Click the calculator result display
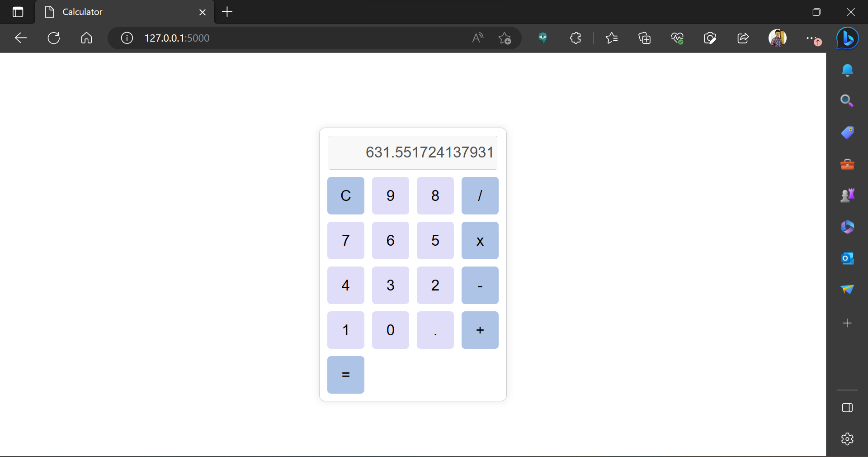Screen dimensions: 868x457 click(x=412, y=152)
